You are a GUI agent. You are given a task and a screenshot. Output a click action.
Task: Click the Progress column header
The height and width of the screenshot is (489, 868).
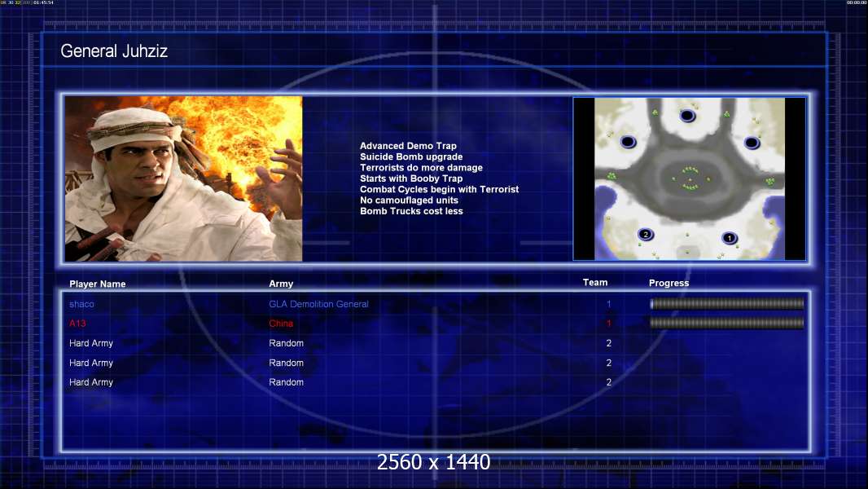(669, 284)
